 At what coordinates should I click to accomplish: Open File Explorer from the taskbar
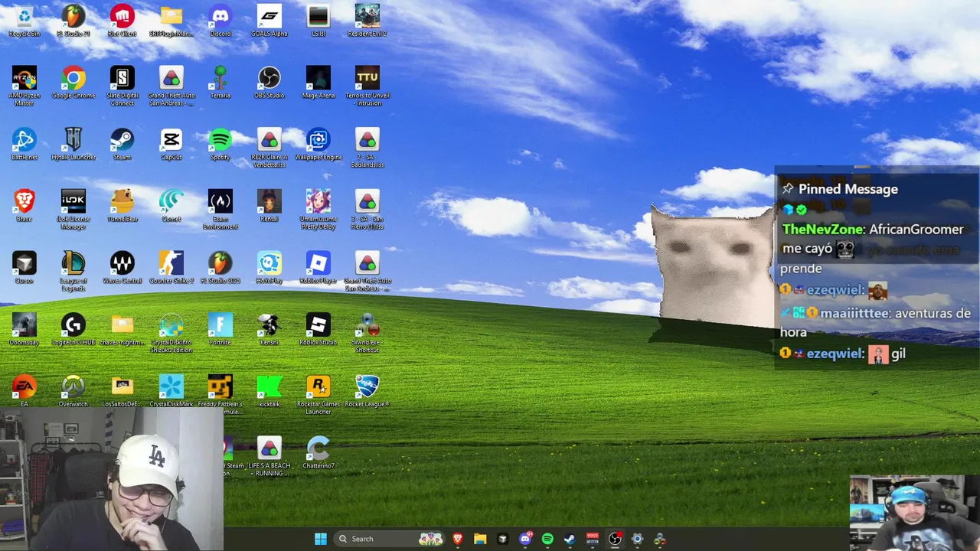tap(480, 539)
